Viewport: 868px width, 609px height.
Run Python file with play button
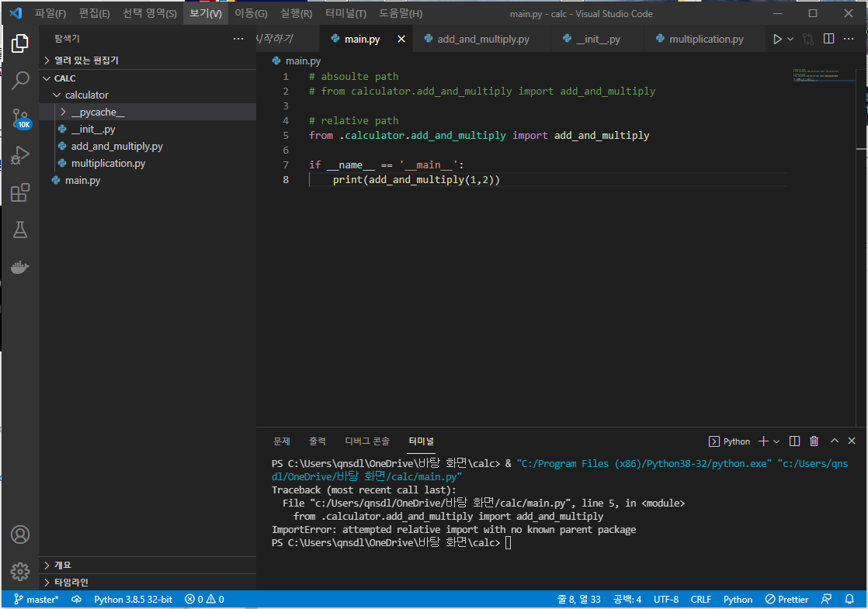(x=777, y=40)
